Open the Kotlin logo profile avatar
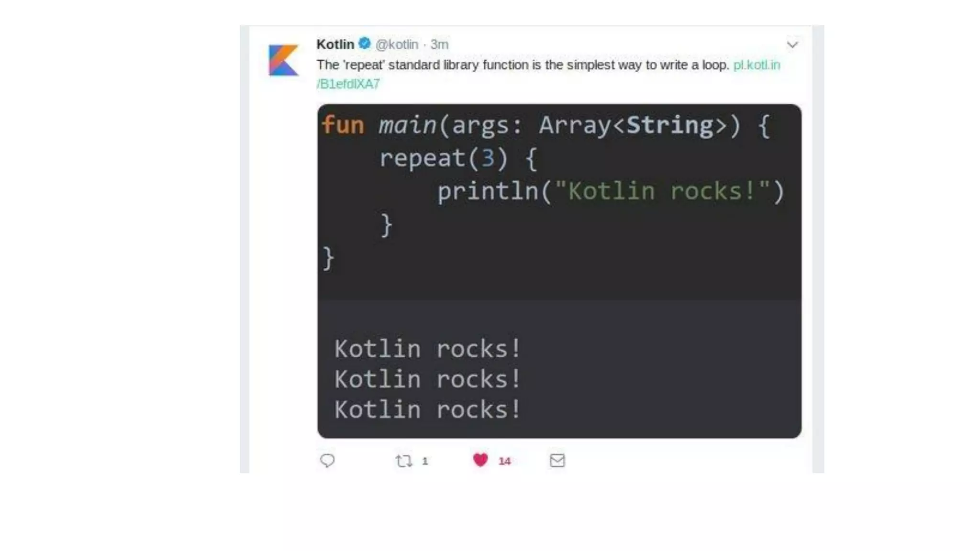980x551 pixels. [283, 60]
